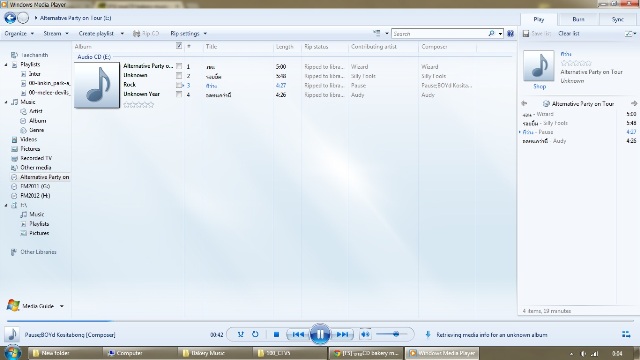
Task: Turn shuffle on
Action: pyautogui.click(x=240, y=334)
